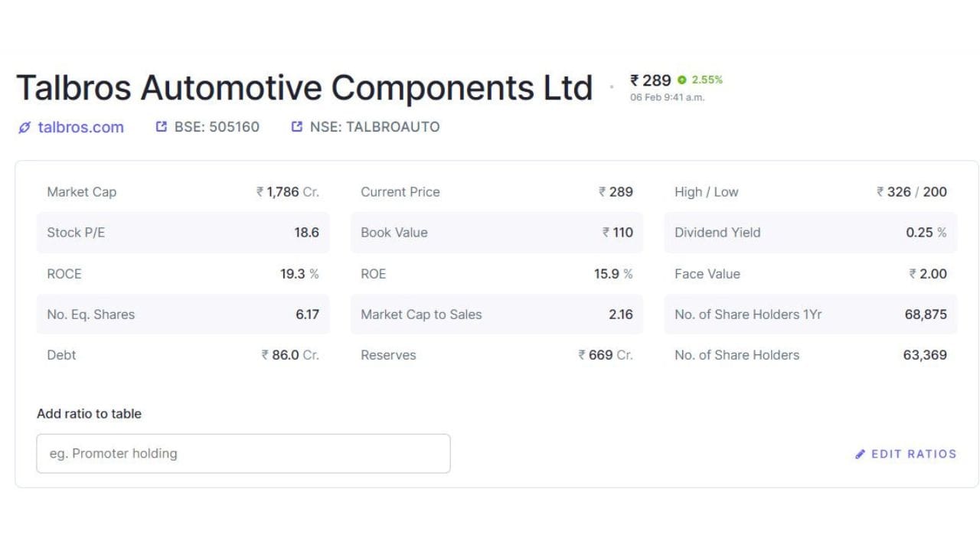Open the NSE: TALBROAUTO link

[374, 127]
